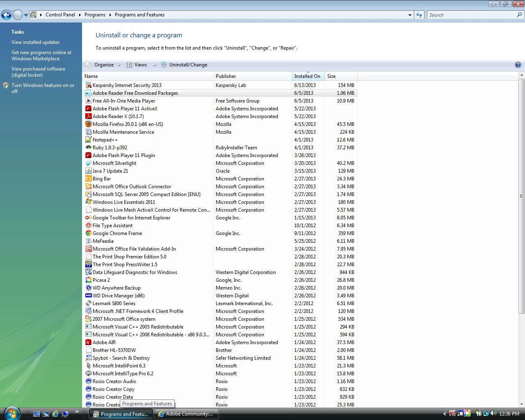
Task: Click Programs in the breadcrumb
Action: 95,15
